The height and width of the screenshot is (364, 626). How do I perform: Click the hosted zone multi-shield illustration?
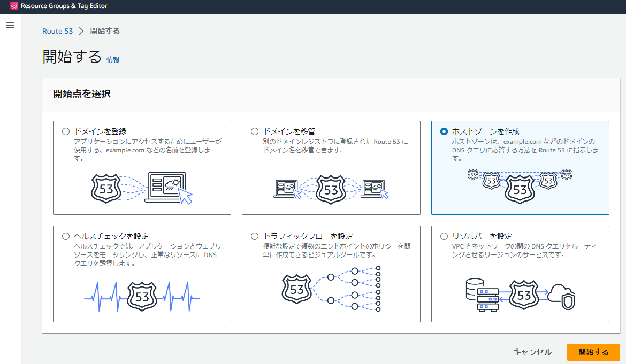(520, 186)
